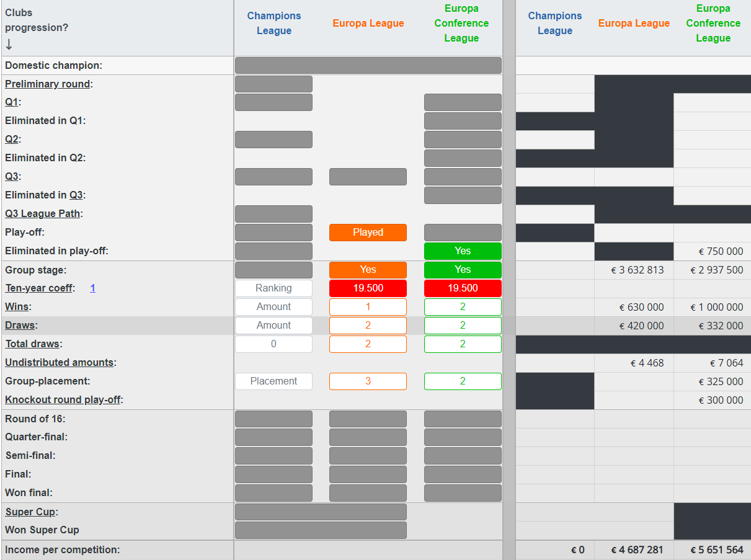
Task: Click the Conference League Wins field
Action: click(463, 307)
